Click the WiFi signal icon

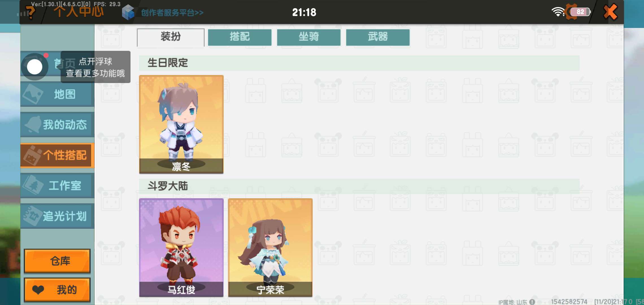pyautogui.click(x=558, y=12)
